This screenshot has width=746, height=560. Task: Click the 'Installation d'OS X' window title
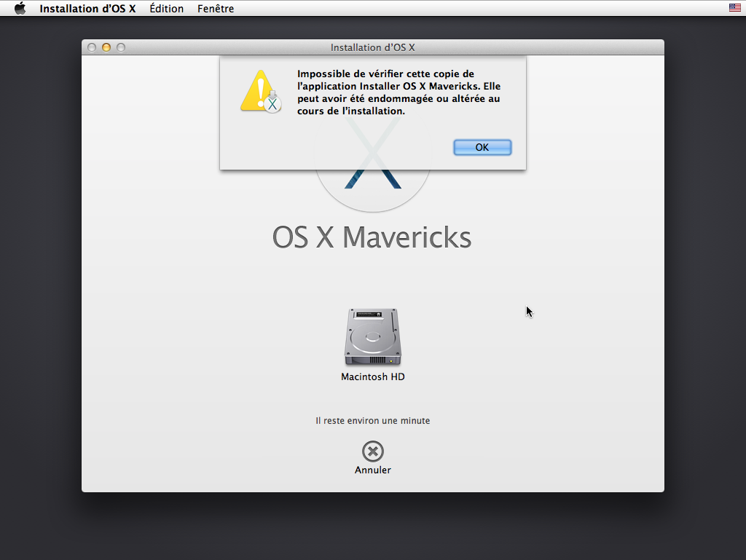[373, 47]
